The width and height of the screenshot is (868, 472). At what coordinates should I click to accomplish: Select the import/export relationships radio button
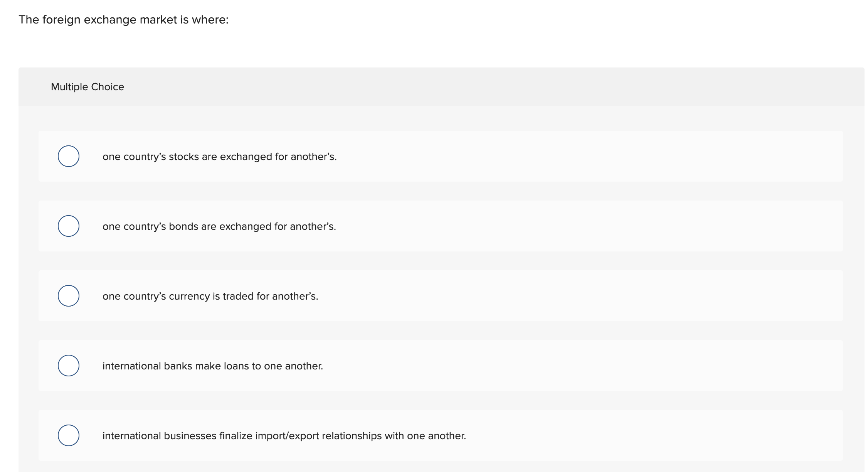[x=69, y=435]
